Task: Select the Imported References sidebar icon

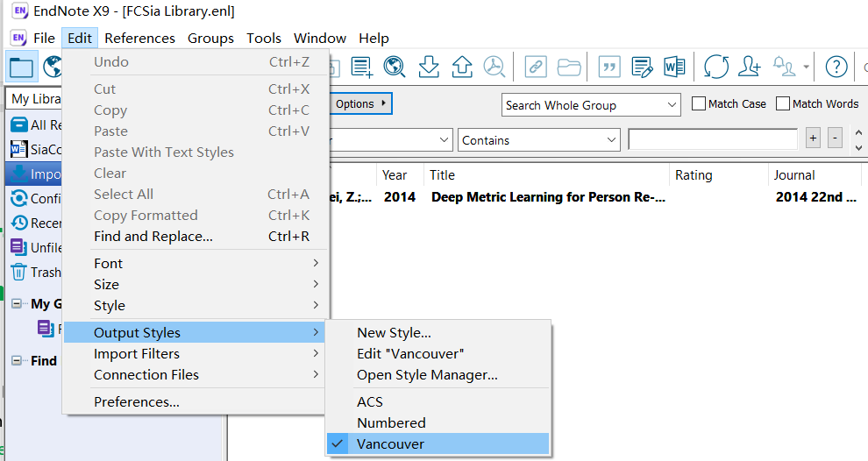Action: 18,174
